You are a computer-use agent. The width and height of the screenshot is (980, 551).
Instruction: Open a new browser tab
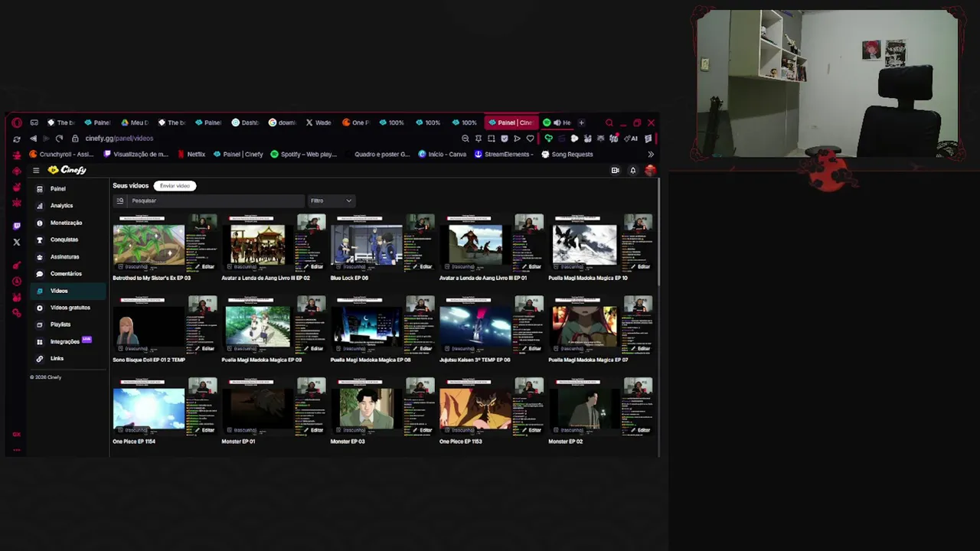coord(581,122)
